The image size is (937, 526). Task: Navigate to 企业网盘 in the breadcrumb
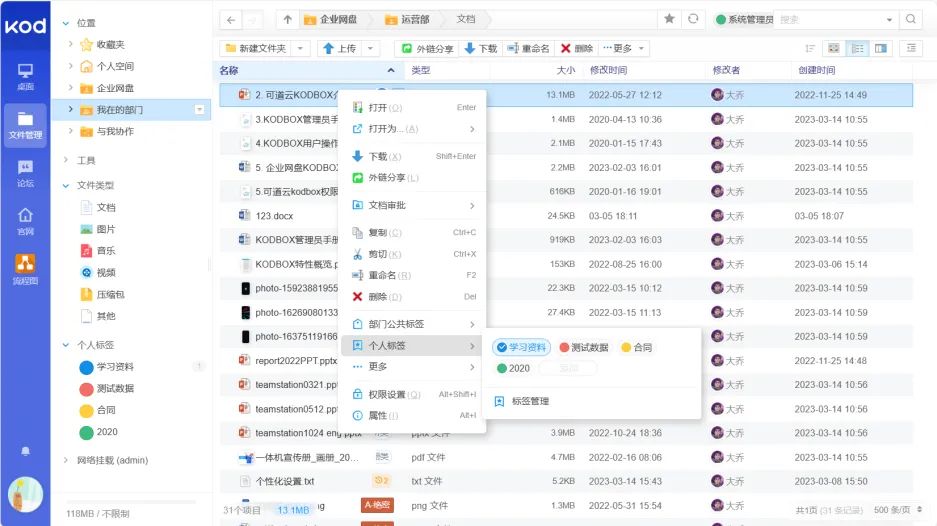[331, 20]
